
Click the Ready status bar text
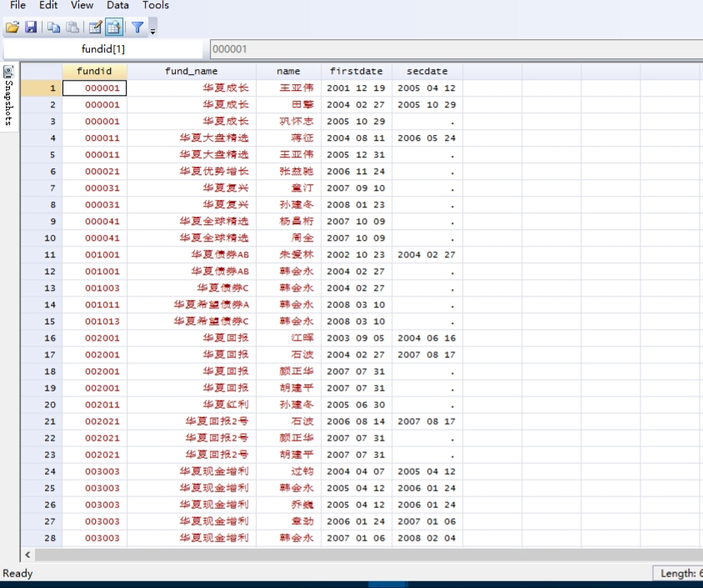pyautogui.click(x=17, y=573)
